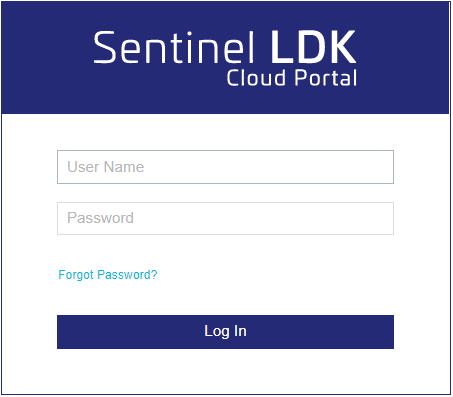Click the bold LDK wordmark
The width and height of the screenshot is (453, 397).
click(313, 47)
